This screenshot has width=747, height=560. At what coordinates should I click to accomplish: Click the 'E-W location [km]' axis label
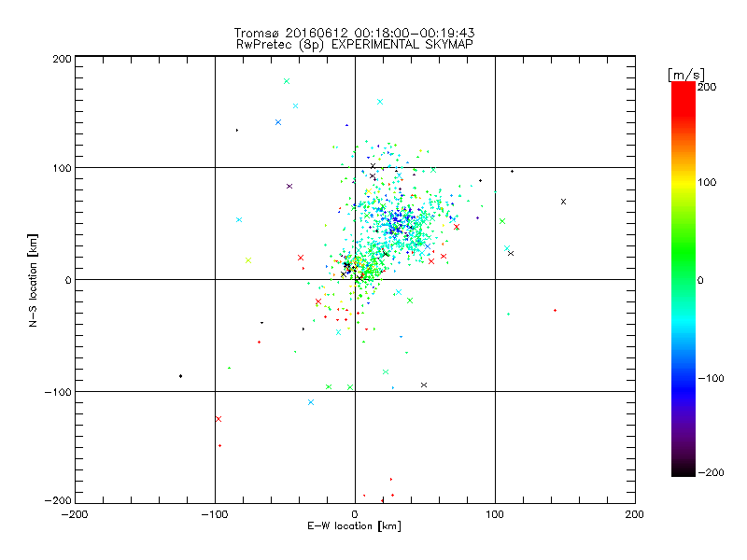[355, 526]
